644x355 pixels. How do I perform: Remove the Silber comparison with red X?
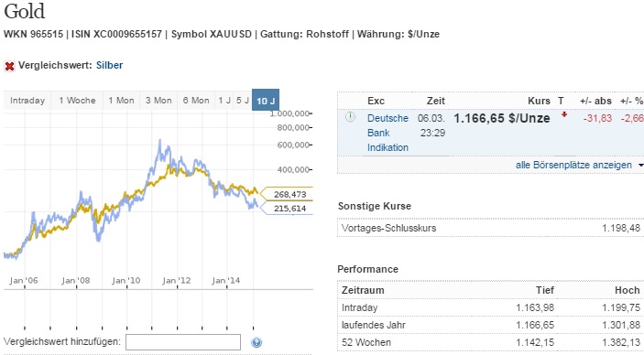(x=9, y=66)
